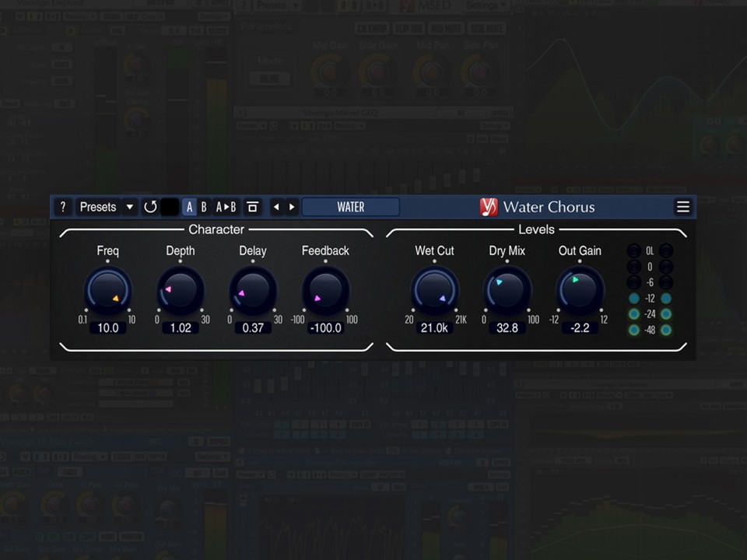Switch to state B

pyautogui.click(x=204, y=207)
